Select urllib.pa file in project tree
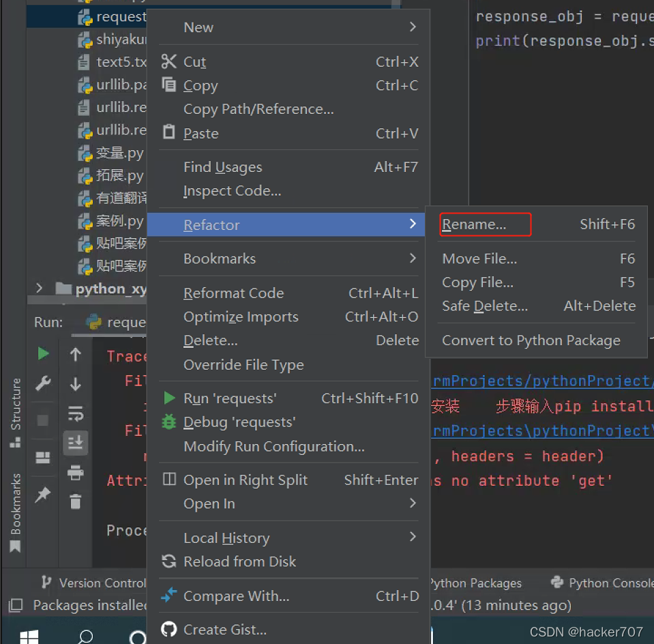Viewport: 654px width, 644px height. click(x=113, y=85)
